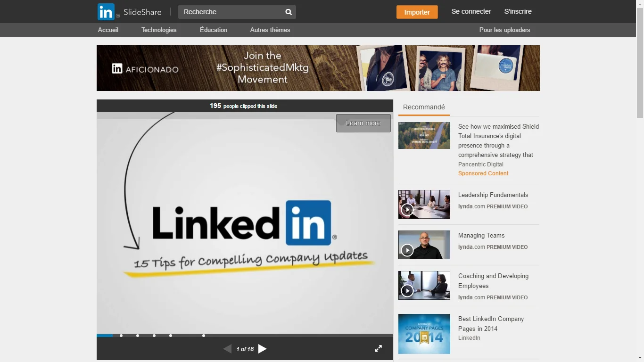
Task: Open Best LinkedIn Company Pages in 2014 link
Action: pyautogui.click(x=491, y=324)
